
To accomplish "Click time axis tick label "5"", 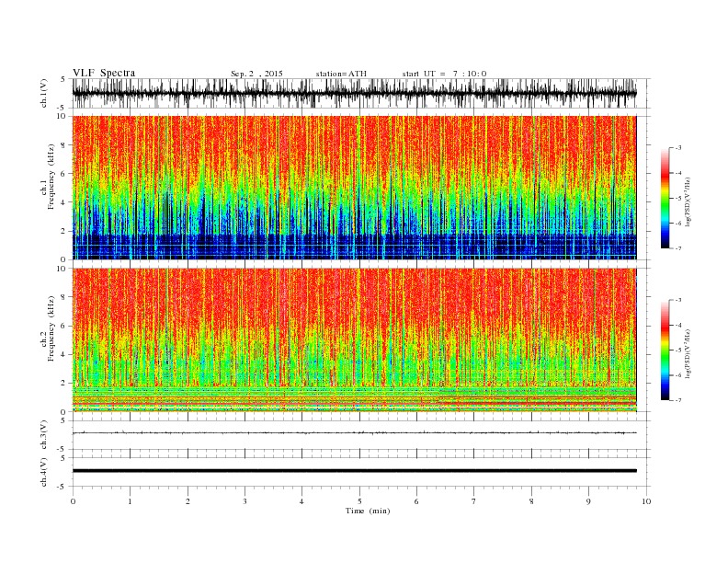I will 359,501.
